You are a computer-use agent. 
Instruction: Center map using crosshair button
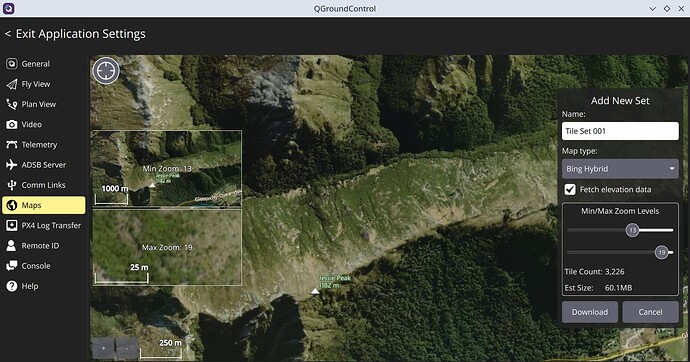click(x=106, y=70)
